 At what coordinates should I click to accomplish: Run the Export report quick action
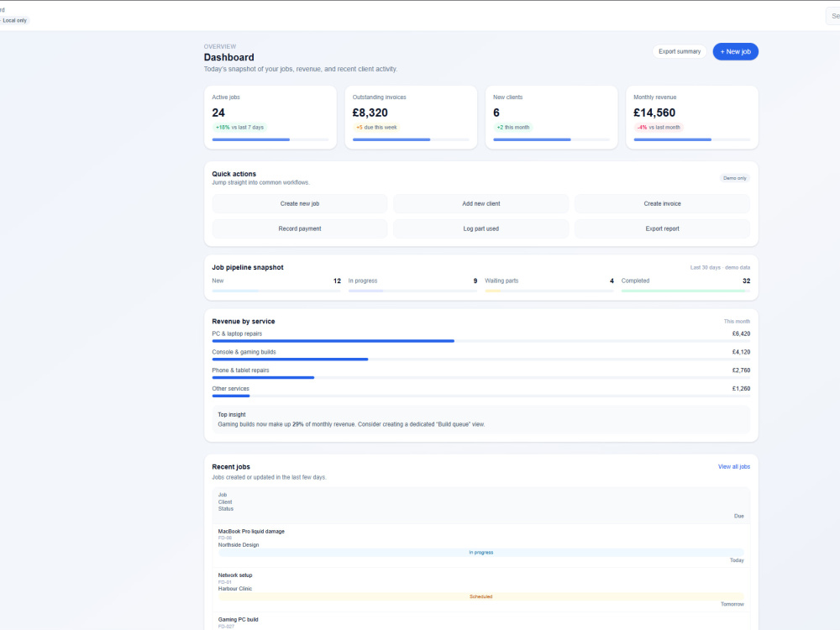coord(662,228)
